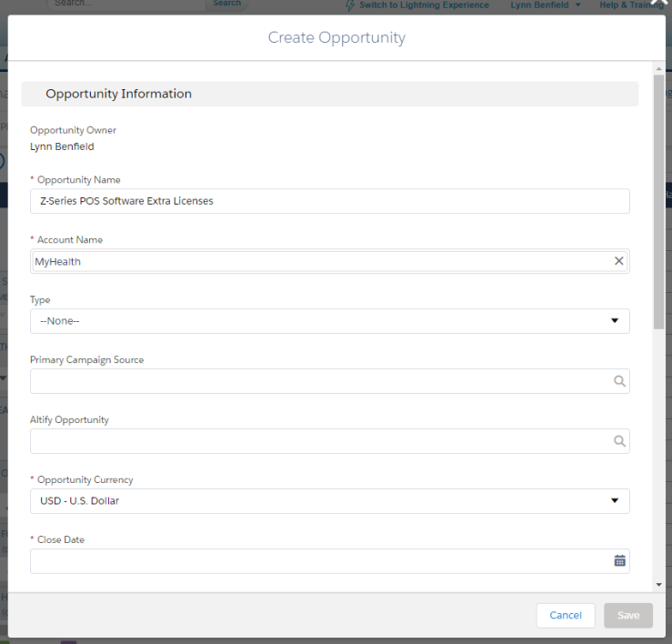
Task: Focus the Opportunity Name text field
Action: (329, 201)
